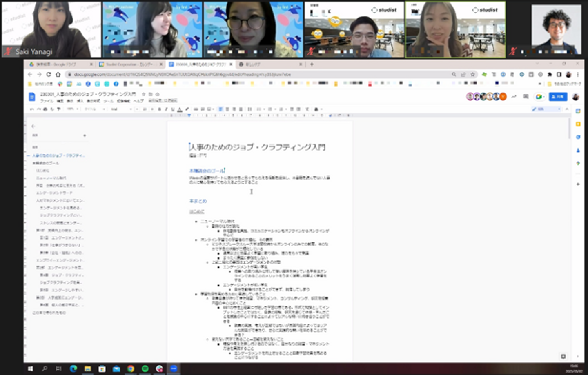Open the editing mode dropdown
Image resolution: width=588 pixels, height=375 pixels.
point(546,109)
